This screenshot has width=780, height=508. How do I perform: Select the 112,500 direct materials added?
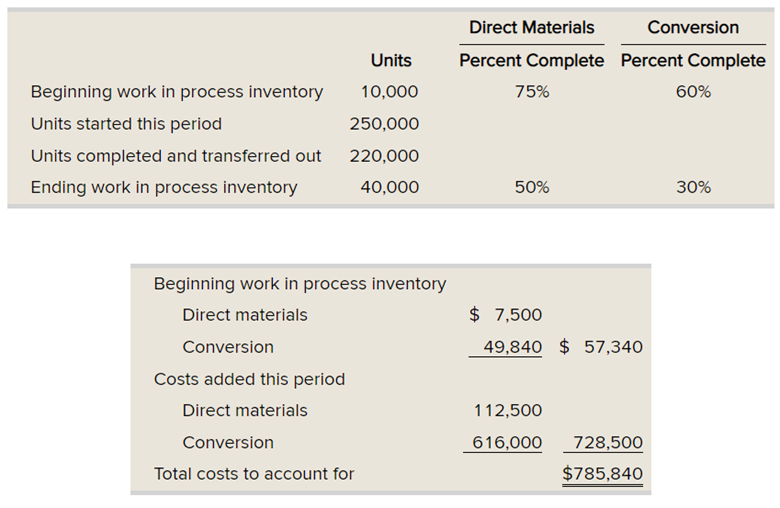point(507,410)
